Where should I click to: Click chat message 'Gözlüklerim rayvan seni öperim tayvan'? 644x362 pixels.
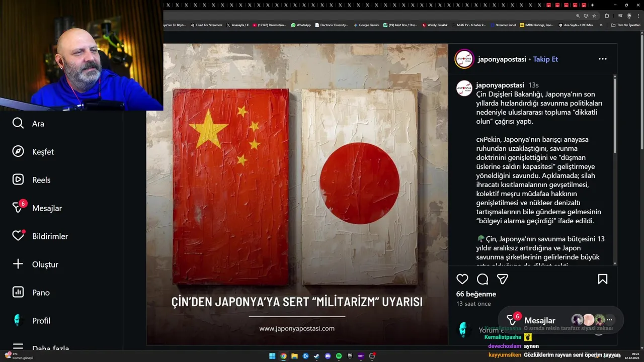point(572,355)
